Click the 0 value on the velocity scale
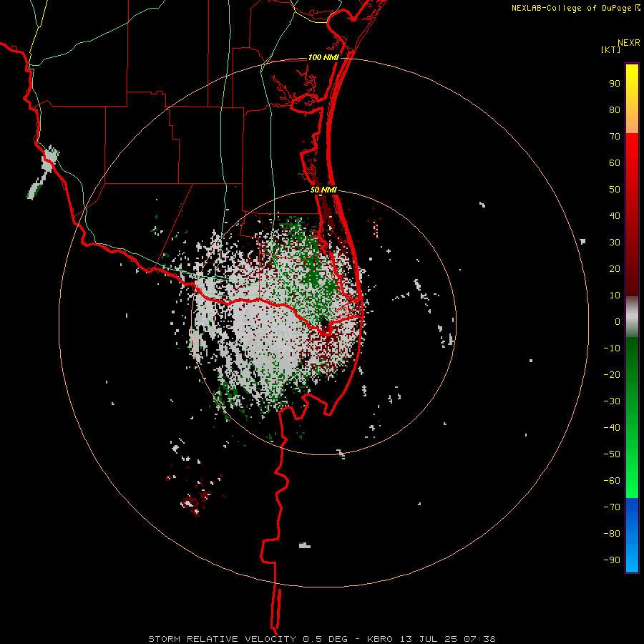 [618, 322]
